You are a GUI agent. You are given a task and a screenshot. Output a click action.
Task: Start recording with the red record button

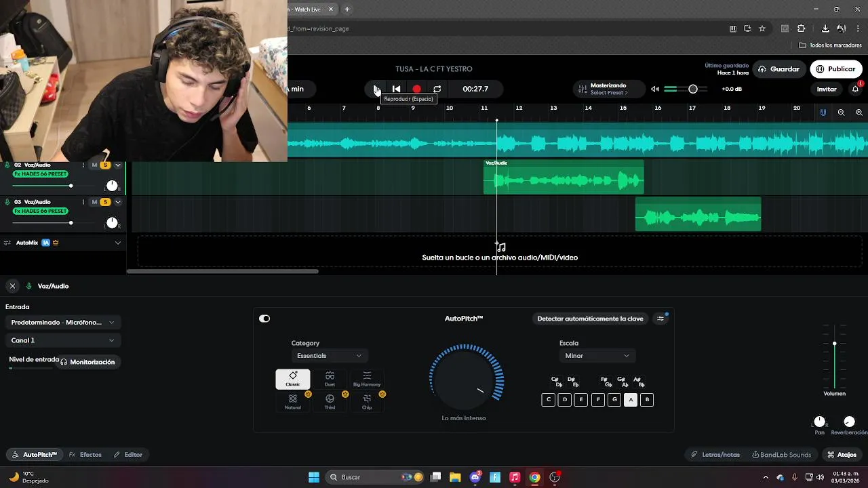[x=417, y=89]
